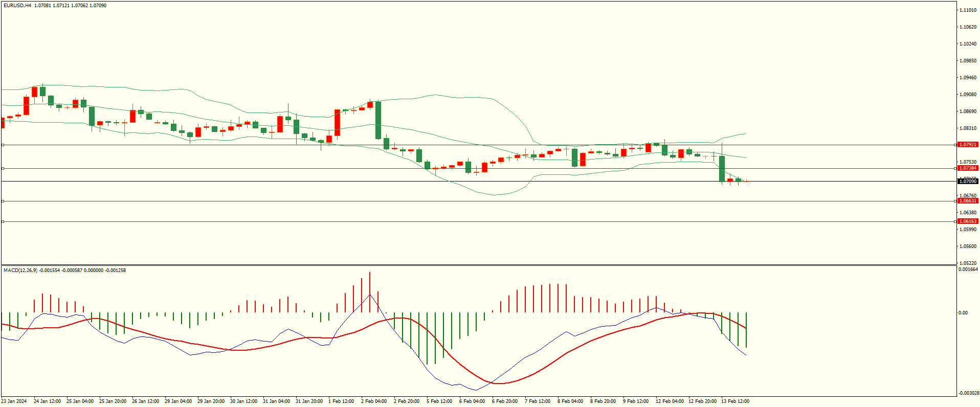This screenshot has width=980, height=407.
Task: Click the 12 Feb 04:00 time label
Action: [670, 401]
